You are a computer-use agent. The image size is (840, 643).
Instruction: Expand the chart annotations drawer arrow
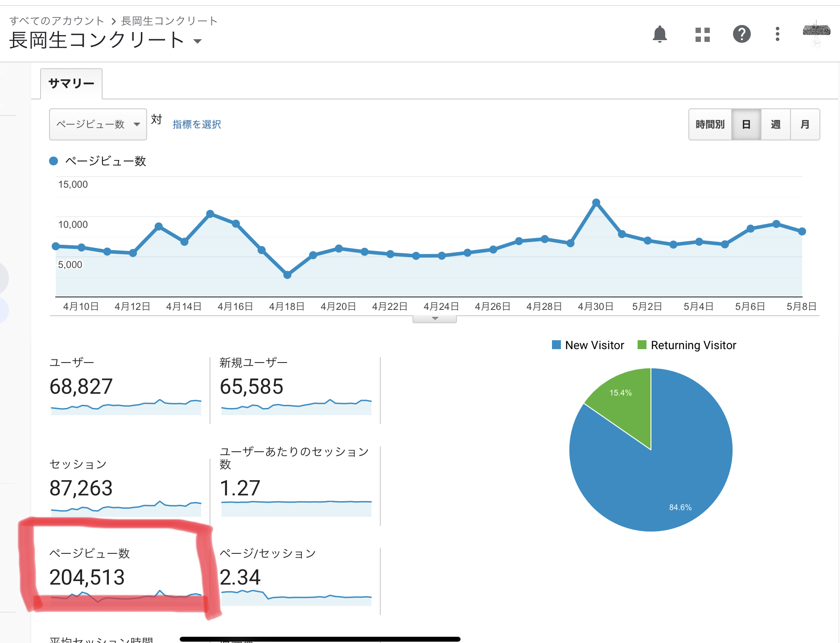(435, 319)
